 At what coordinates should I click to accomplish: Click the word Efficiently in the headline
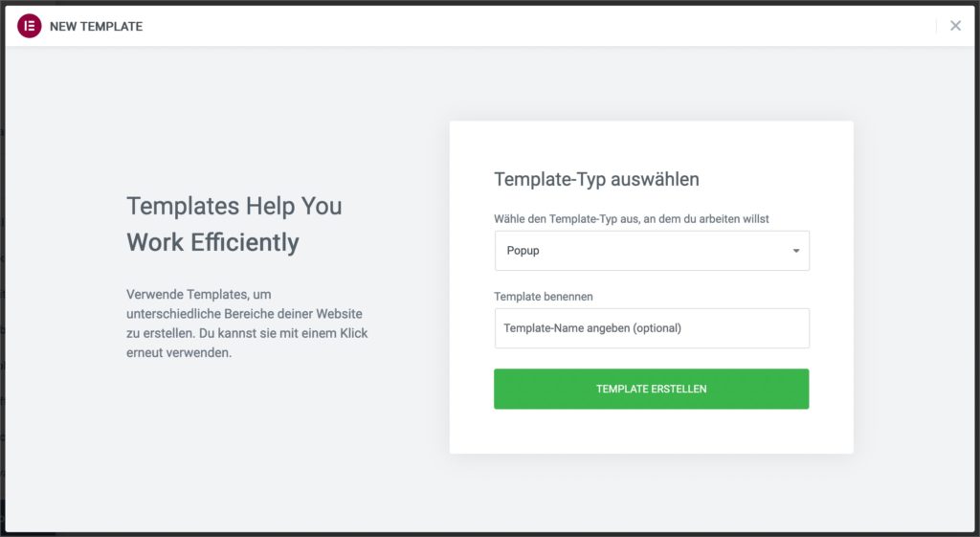tap(245, 242)
